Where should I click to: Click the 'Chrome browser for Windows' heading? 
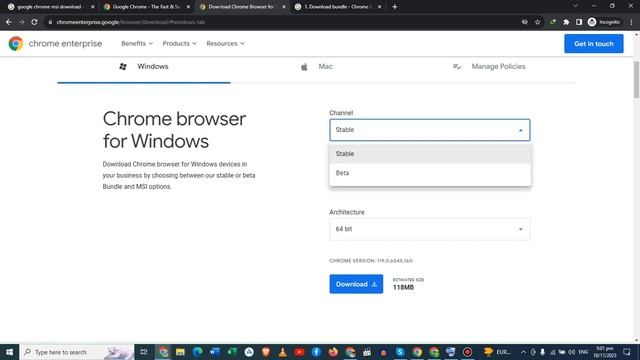(174, 130)
